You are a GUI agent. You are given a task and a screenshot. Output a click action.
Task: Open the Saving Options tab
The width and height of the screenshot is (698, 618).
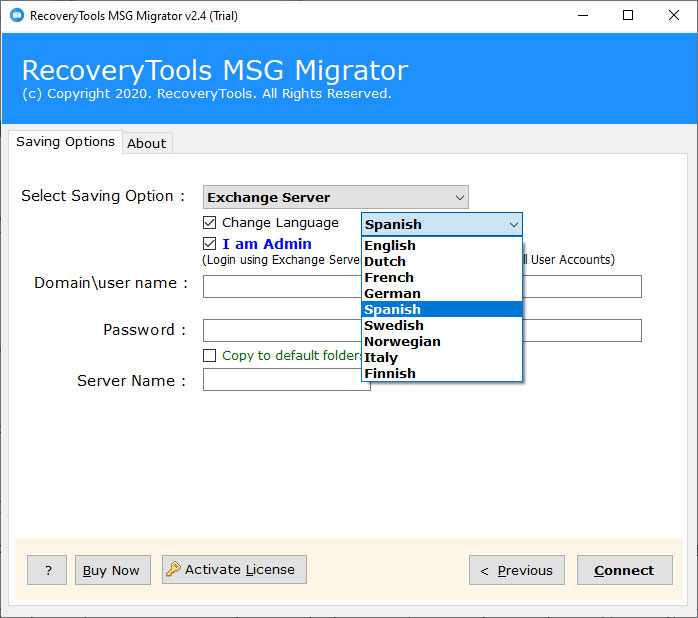[65, 142]
